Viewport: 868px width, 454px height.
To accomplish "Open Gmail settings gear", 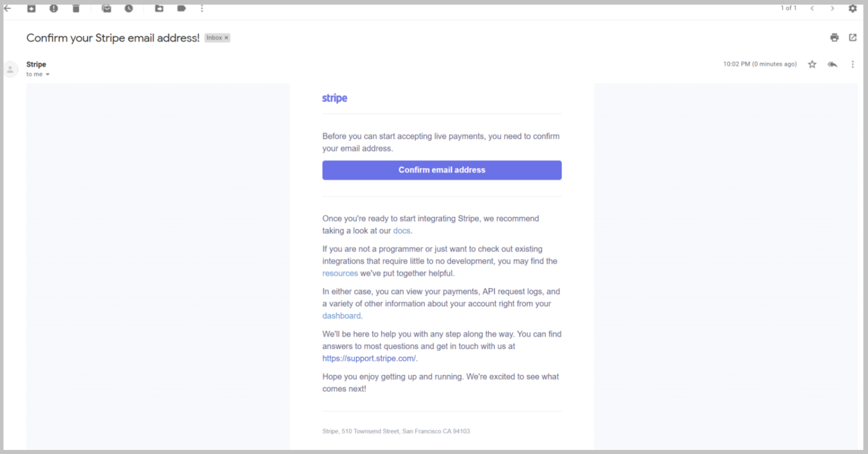I will coord(852,8).
